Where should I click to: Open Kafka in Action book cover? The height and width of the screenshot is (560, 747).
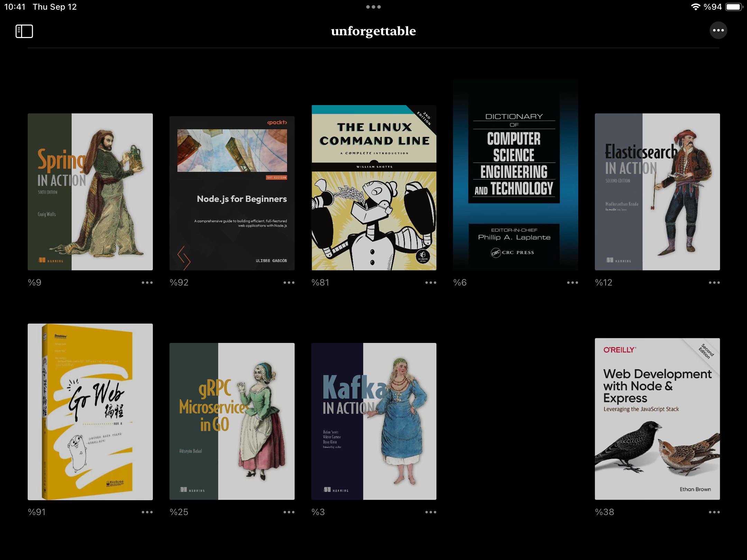click(x=374, y=421)
